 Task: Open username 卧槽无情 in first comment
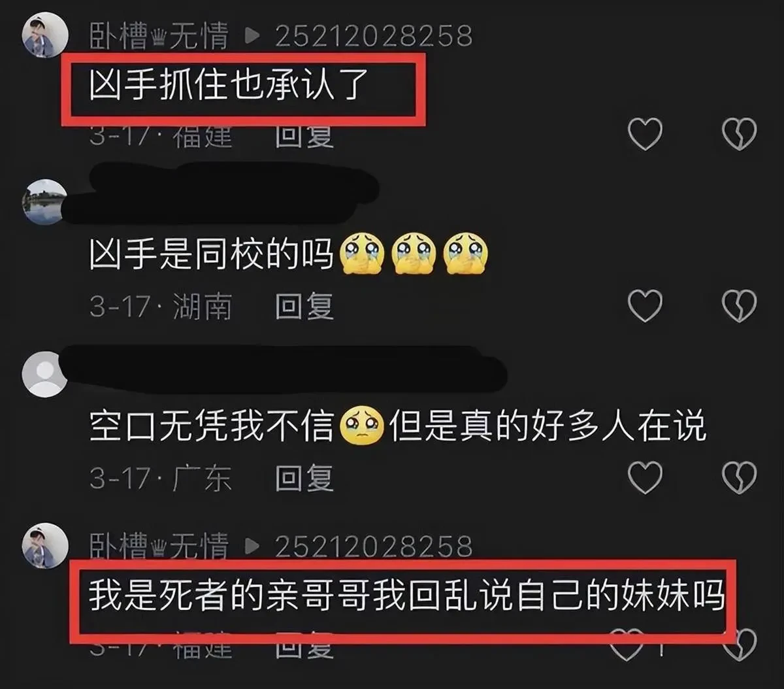(x=159, y=35)
